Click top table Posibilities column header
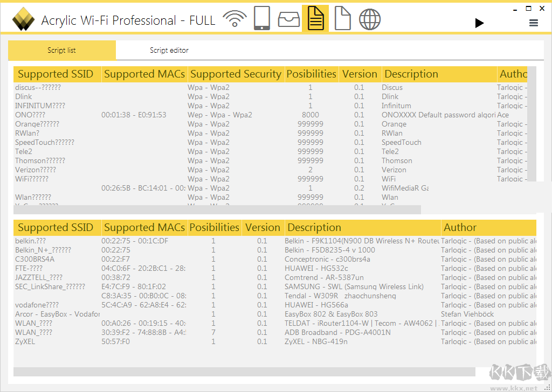 [x=311, y=74]
